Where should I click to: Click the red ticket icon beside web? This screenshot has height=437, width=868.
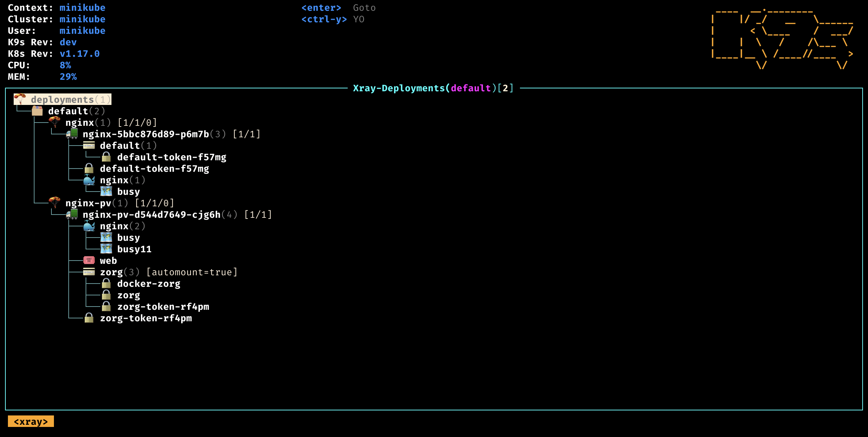[89, 260]
